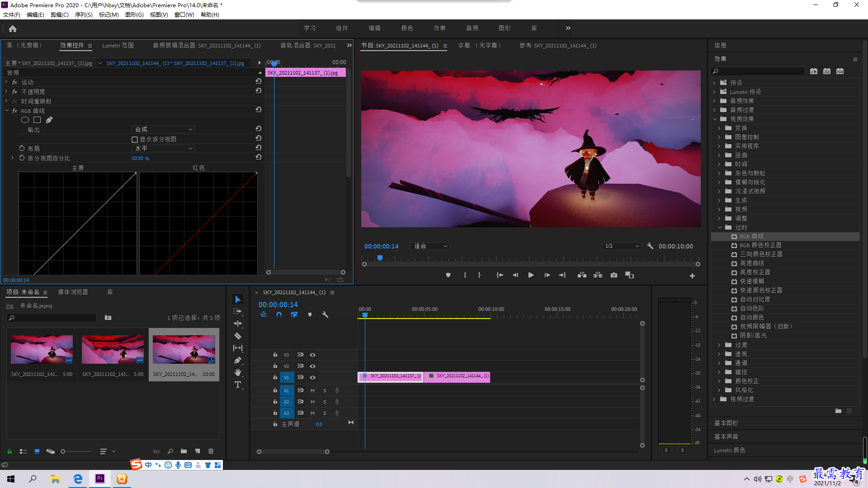Toggle V1 track visibility eye

(312, 377)
